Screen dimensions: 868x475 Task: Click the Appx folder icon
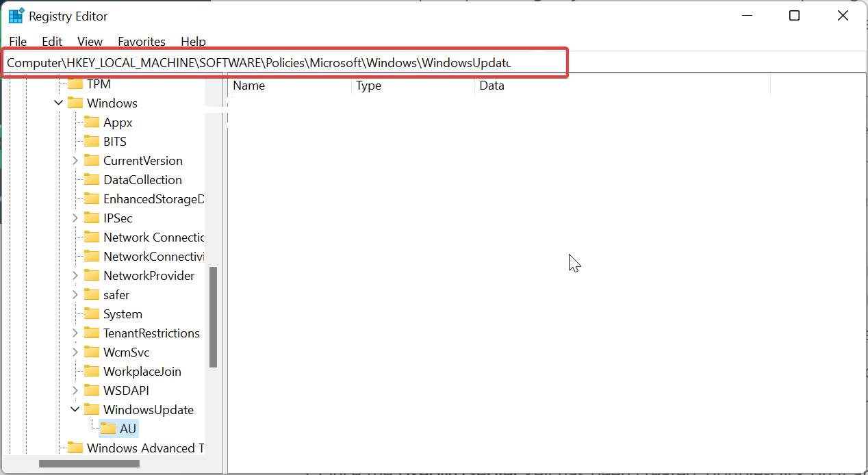92,123
